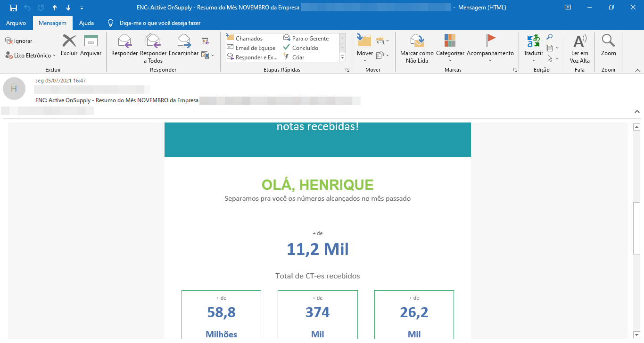This screenshot has width=644, height=343.
Task: Archive email using Arquivar icon
Action: [91, 46]
